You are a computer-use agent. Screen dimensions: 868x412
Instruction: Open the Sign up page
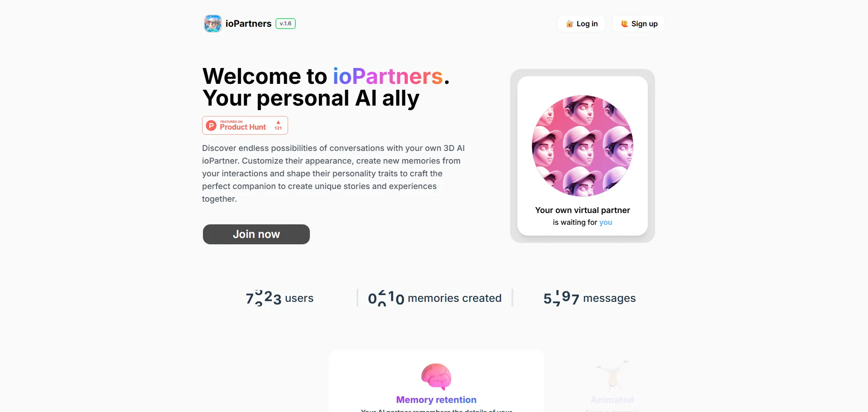[x=639, y=24]
